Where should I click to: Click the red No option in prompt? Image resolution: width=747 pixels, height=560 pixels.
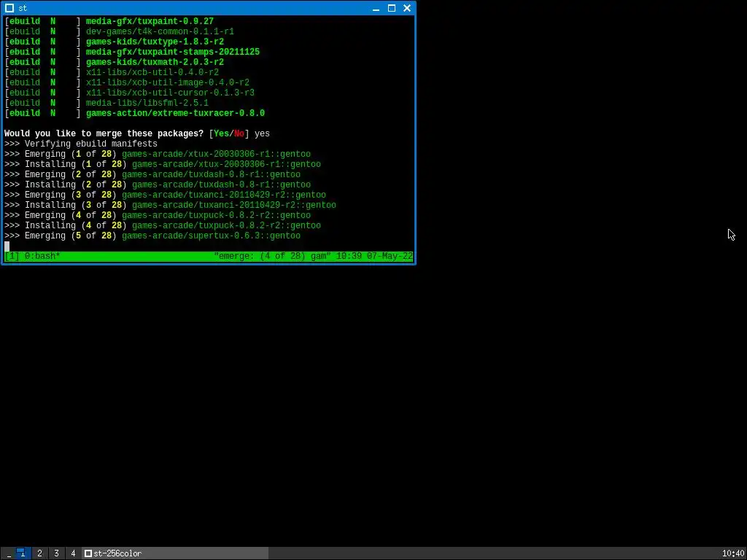click(x=239, y=133)
